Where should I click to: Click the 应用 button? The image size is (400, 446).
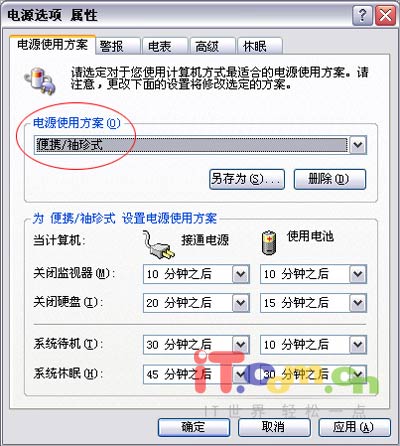pos(354,427)
